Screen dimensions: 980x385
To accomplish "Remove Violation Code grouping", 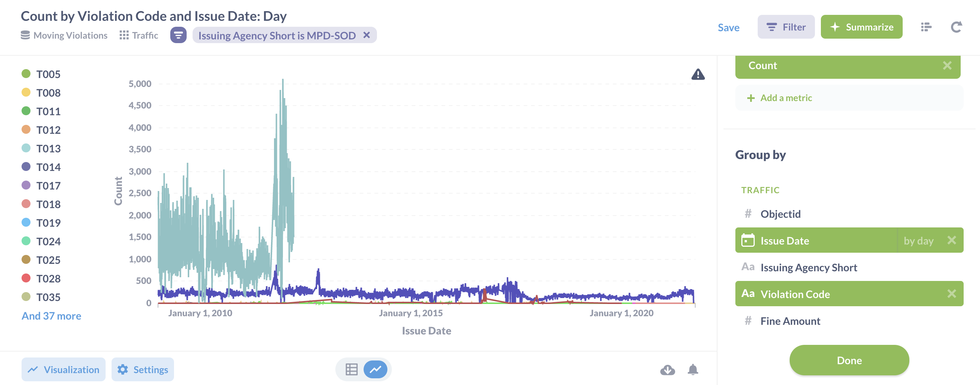I will (951, 294).
